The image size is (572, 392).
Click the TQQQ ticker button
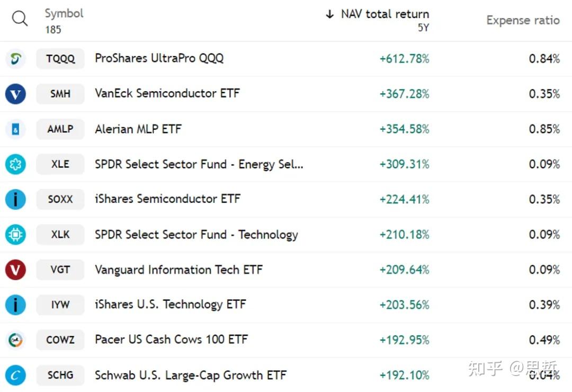coord(60,58)
